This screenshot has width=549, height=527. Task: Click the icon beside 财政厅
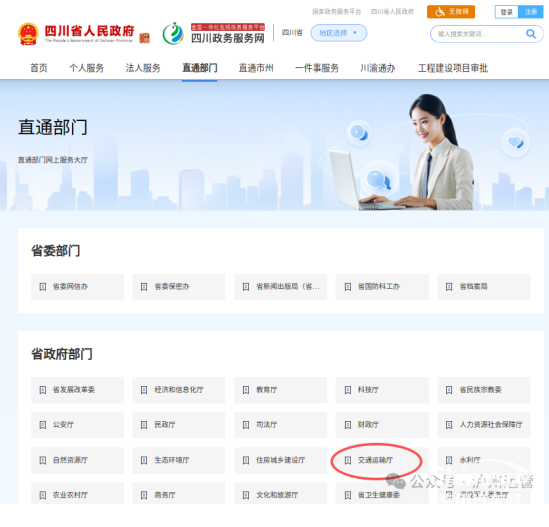(x=348, y=425)
